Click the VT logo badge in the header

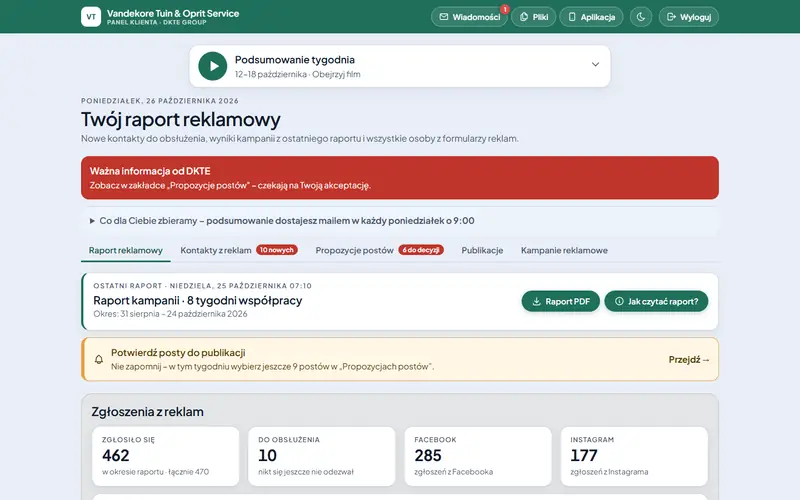point(91,17)
